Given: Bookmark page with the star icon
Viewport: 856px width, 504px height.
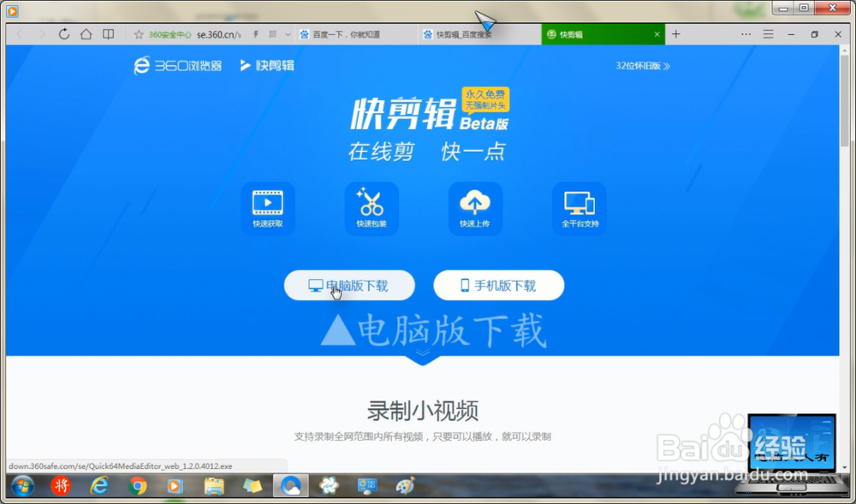Looking at the screenshot, I should coord(139,34).
